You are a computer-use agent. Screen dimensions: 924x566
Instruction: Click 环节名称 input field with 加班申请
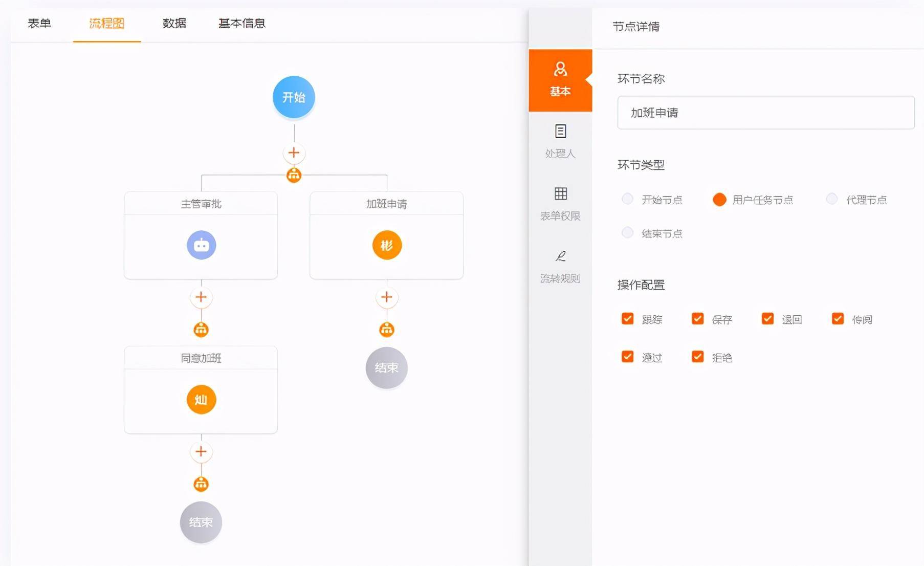[766, 113]
